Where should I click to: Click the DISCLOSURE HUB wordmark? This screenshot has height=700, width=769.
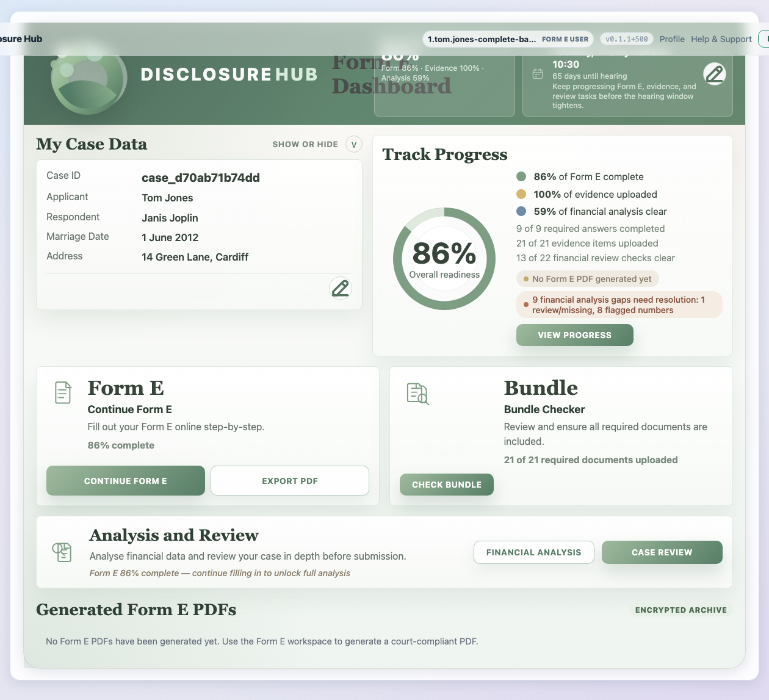(x=229, y=74)
